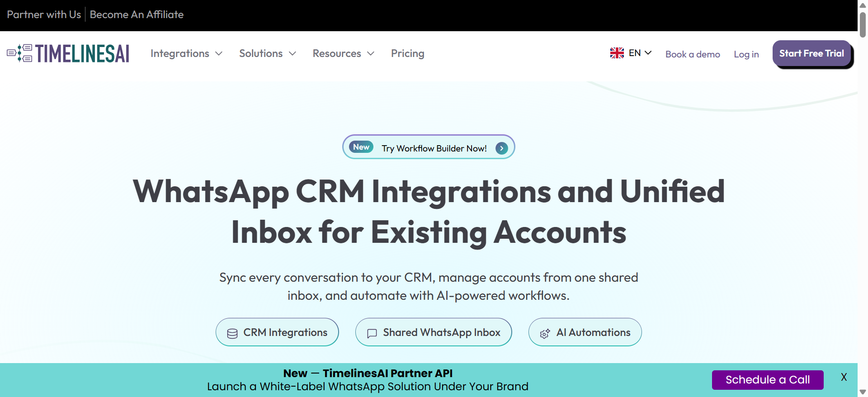The height and width of the screenshot is (397, 868).
Task: Click Become An Affiliate link
Action: coord(137,14)
